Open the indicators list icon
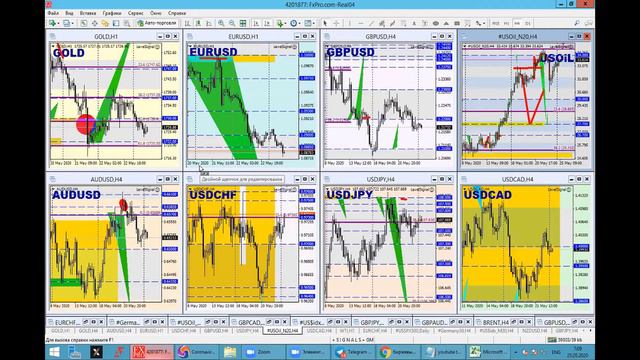This screenshot has height=360, width=640. [280, 23]
